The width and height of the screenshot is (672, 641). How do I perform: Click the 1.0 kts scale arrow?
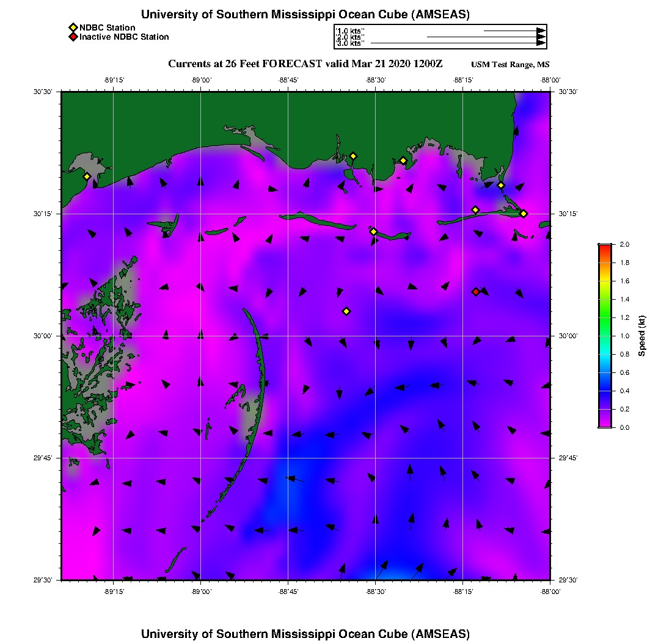513,30
